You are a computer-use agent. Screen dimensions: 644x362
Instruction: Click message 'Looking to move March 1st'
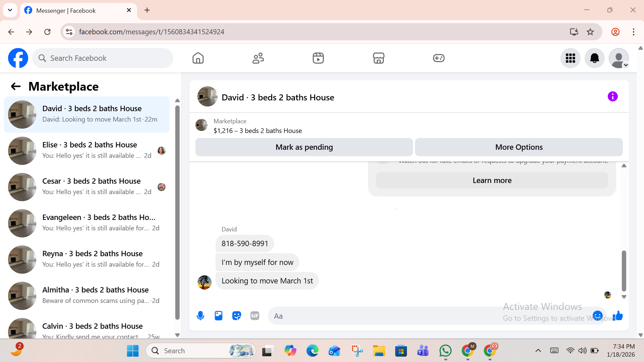click(x=267, y=281)
